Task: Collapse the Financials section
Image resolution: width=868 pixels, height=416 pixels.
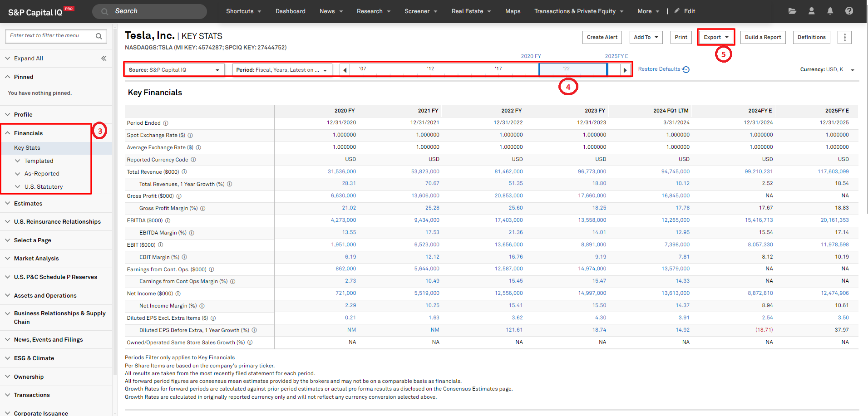Action: click(x=8, y=133)
